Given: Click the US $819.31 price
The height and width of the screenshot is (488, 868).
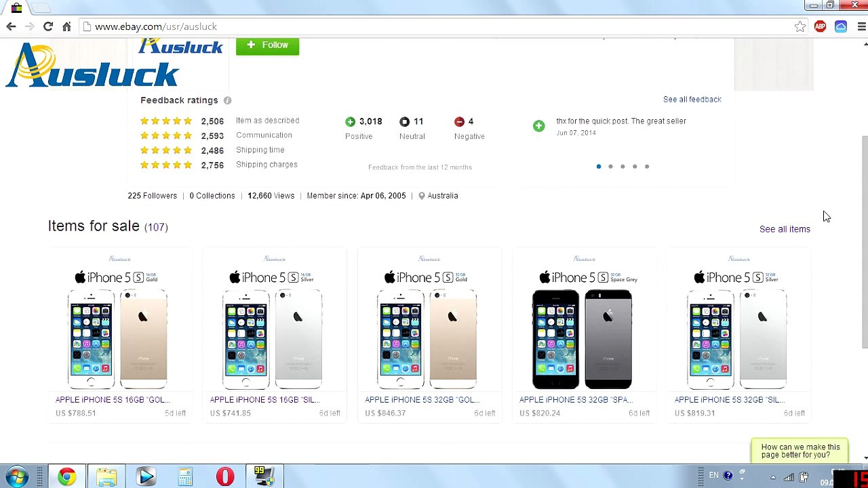Looking at the screenshot, I should pos(695,413).
